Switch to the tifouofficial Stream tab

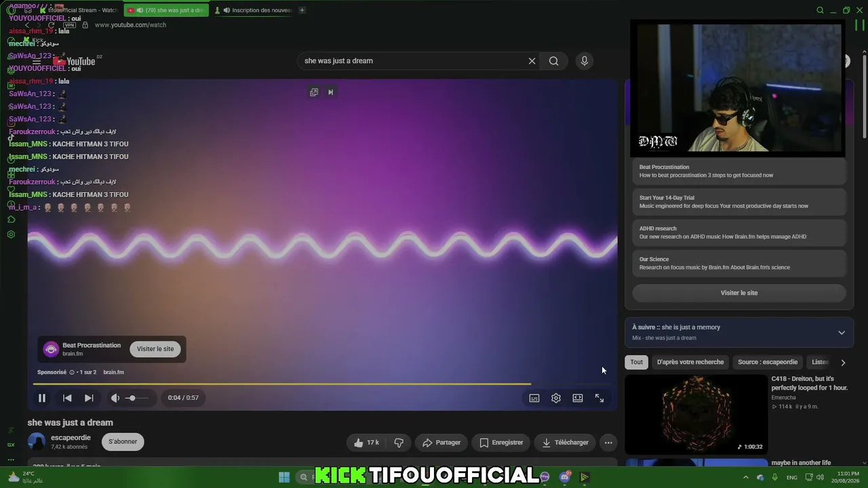pyautogui.click(x=79, y=10)
